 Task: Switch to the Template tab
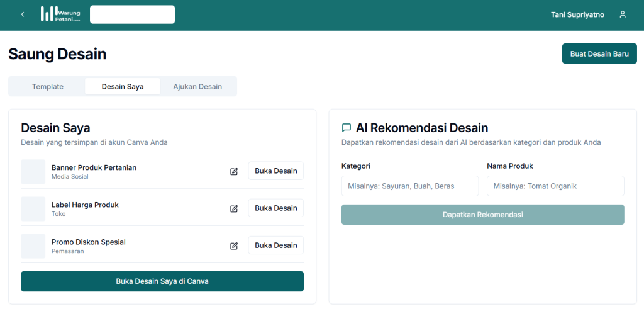(48, 86)
